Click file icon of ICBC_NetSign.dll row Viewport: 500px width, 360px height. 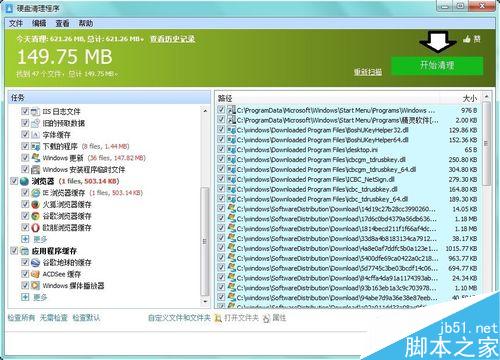pyautogui.click(x=231, y=179)
